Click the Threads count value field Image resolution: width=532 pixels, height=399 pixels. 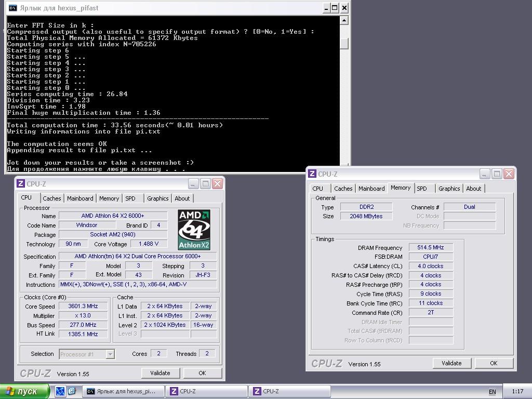[207, 353]
